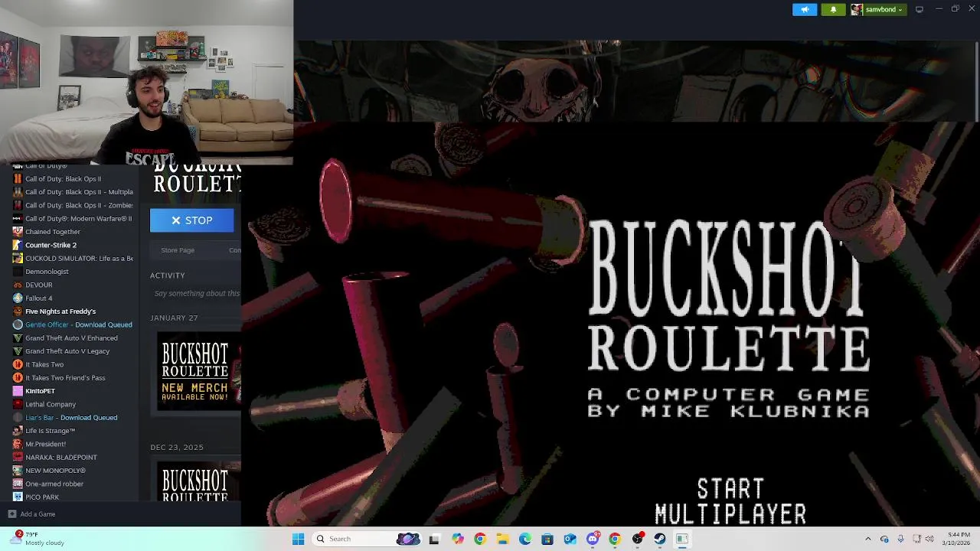This screenshot has width=980, height=551.
Task: Click Five Nights at Freddy's icon
Action: (x=18, y=311)
